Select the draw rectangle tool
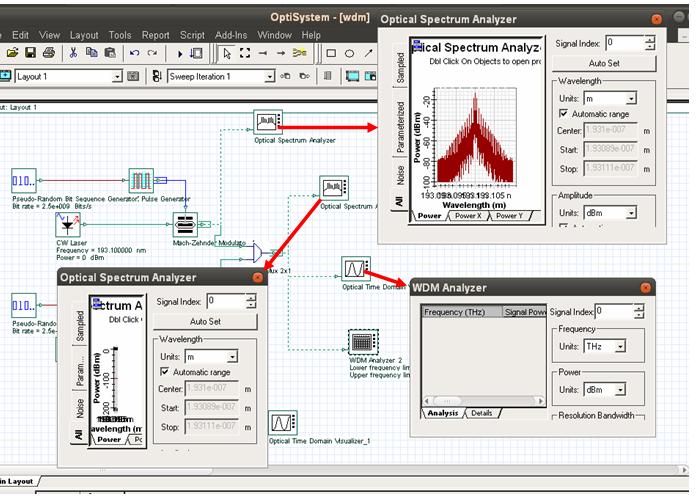The width and height of the screenshot is (699, 502). (331, 53)
